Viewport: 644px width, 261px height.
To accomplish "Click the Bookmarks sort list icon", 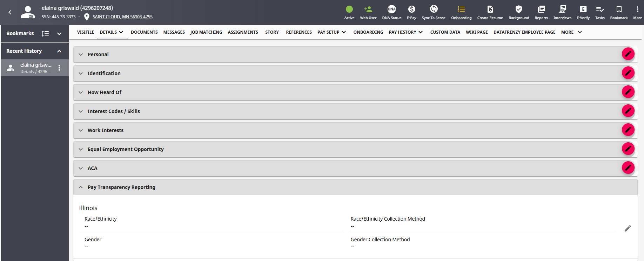I will (45, 34).
